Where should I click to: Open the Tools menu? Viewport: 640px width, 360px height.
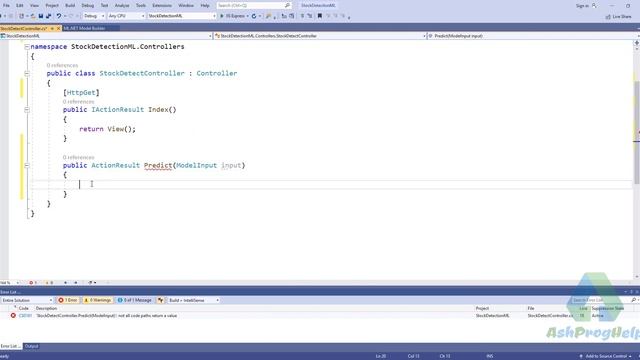tap(141, 6)
